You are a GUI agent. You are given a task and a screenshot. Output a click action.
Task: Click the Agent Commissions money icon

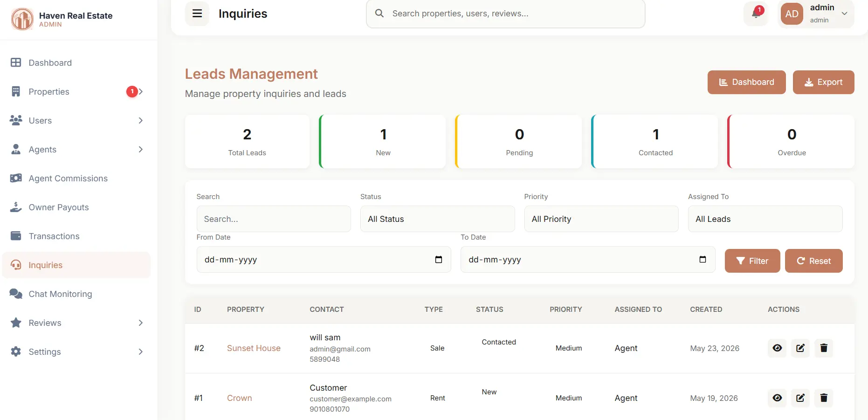tap(16, 178)
